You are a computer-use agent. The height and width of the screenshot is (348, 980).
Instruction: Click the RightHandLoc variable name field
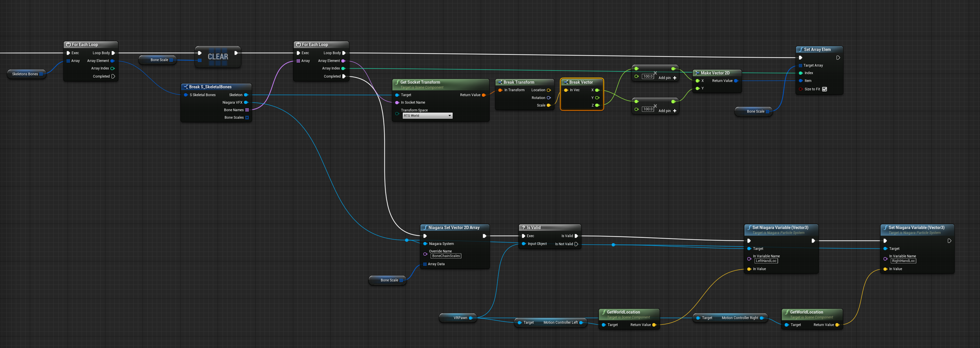coord(903,261)
